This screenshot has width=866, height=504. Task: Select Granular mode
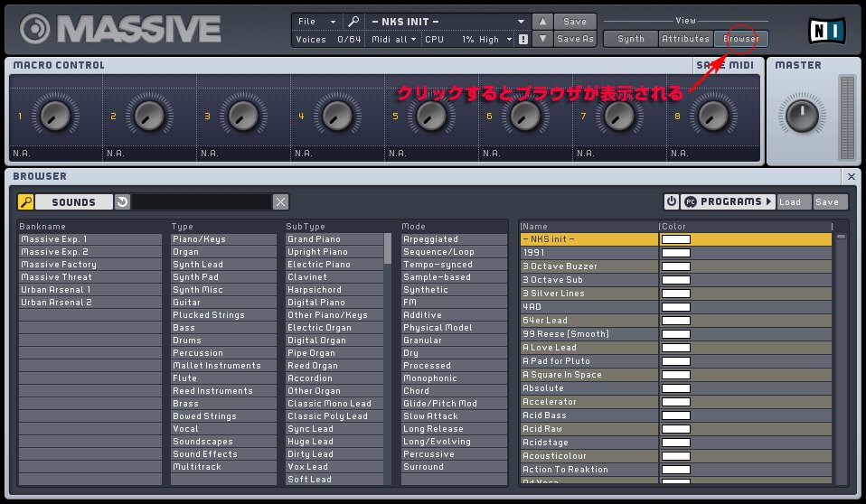(454, 341)
